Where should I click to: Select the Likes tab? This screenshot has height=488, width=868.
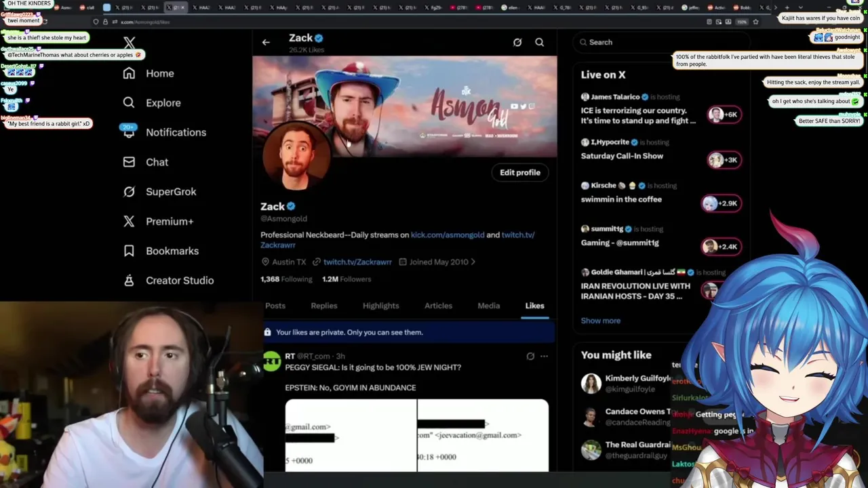coord(534,306)
